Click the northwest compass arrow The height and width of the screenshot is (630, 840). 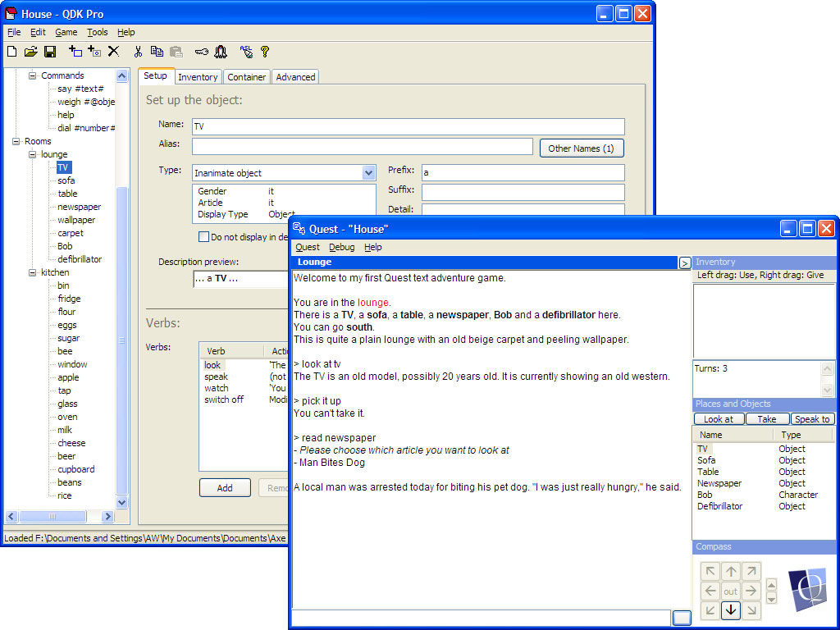coord(710,571)
